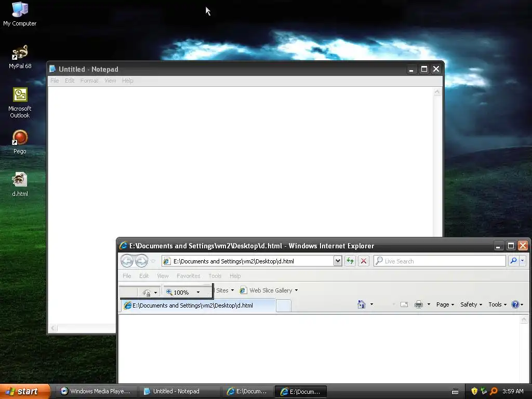Select the Pego desktop shortcut
The width and height of the screenshot is (532, 399).
pos(20,142)
